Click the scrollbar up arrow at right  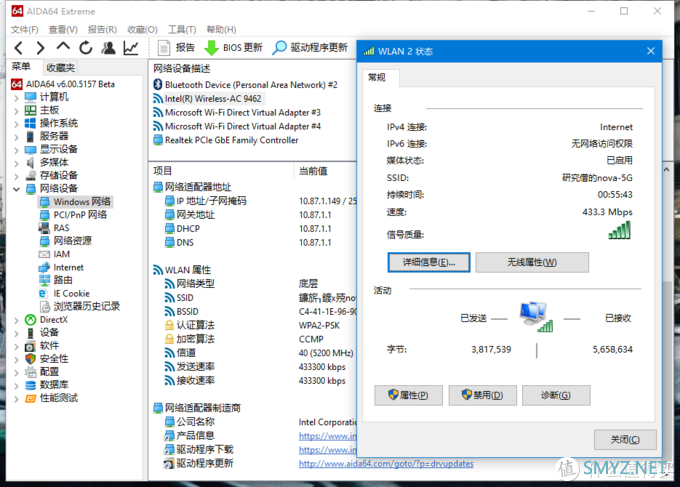click(667, 170)
